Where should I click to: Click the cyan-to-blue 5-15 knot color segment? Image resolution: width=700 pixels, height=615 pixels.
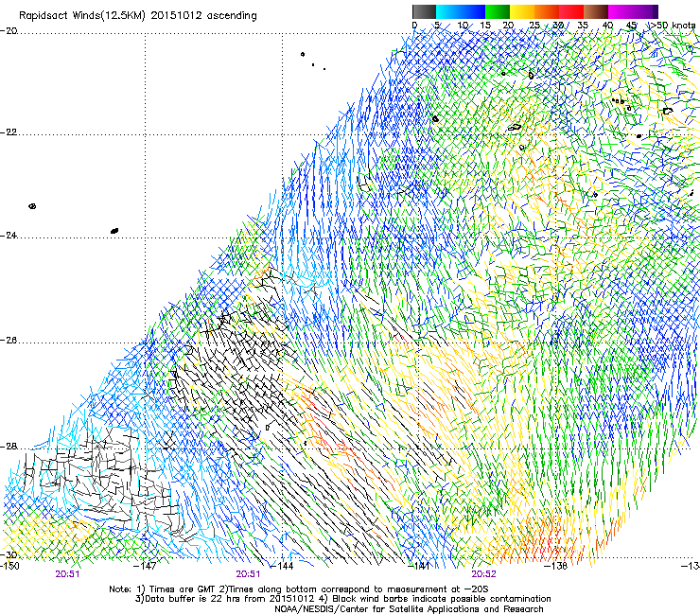click(x=461, y=11)
